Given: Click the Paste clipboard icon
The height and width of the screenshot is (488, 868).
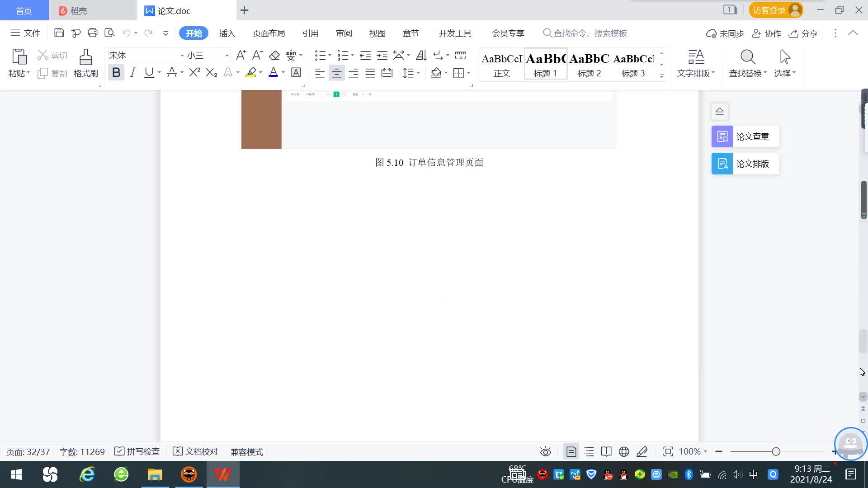Looking at the screenshot, I should tap(19, 57).
